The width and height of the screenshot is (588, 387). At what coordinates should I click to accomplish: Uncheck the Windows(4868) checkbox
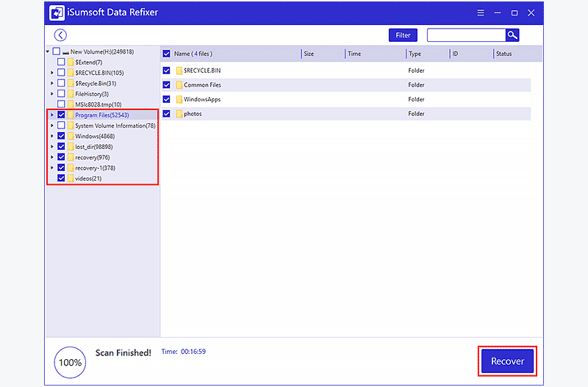[61, 136]
